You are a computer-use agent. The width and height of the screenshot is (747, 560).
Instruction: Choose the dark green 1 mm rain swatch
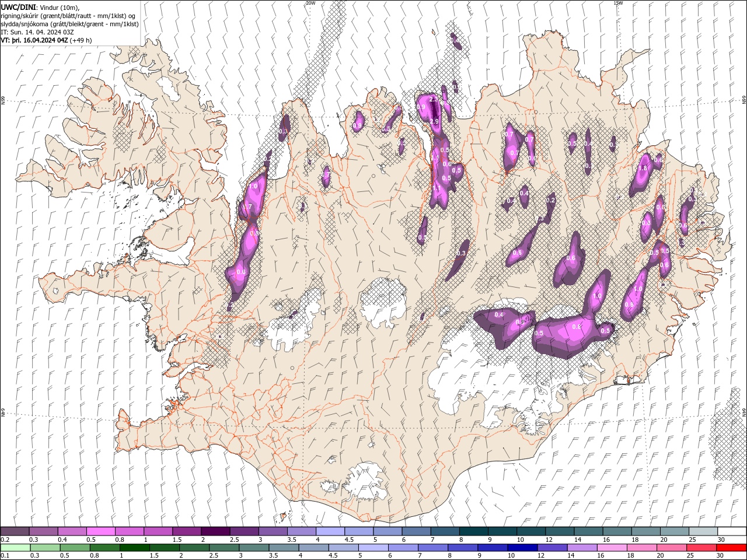coord(134,548)
